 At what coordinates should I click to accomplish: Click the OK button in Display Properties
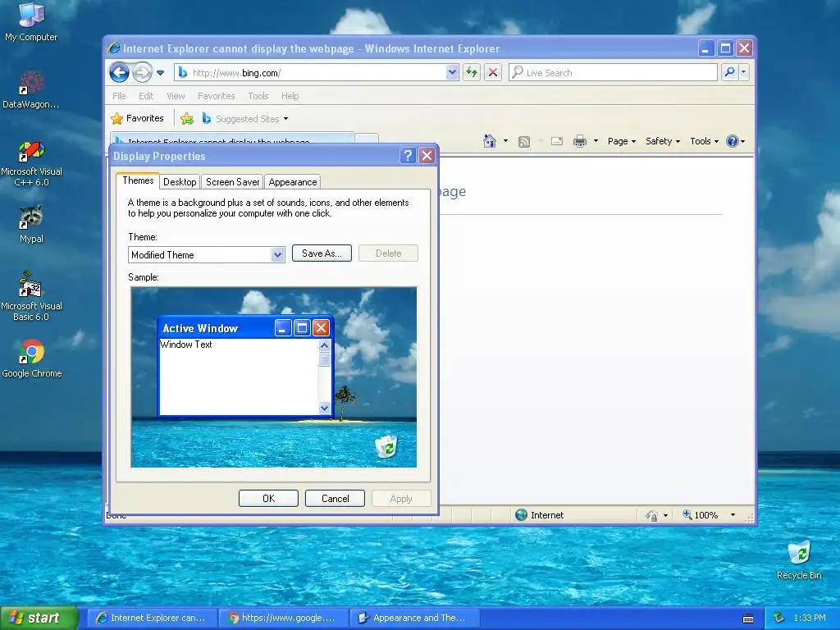[x=268, y=498]
